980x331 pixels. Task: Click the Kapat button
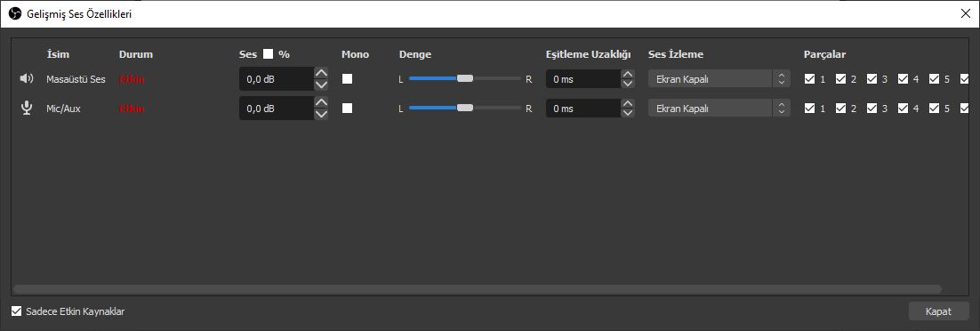point(938,311)
